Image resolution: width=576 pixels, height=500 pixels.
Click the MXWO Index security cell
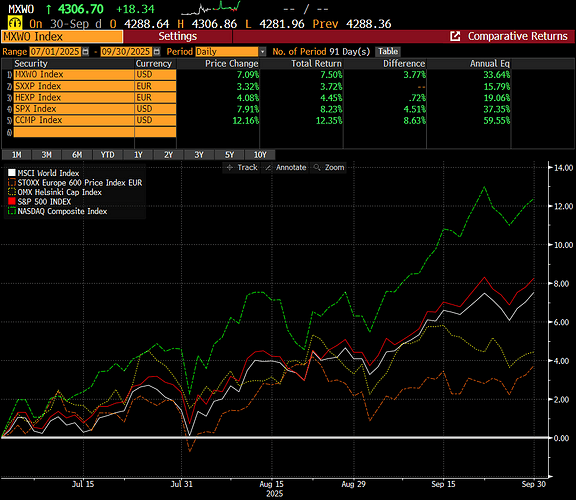click(74, 75)
